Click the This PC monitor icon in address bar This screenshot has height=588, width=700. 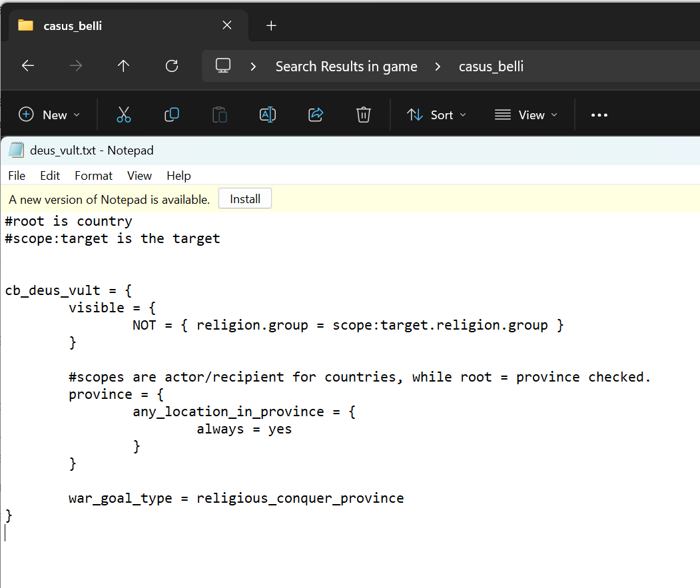click(223, 66)
